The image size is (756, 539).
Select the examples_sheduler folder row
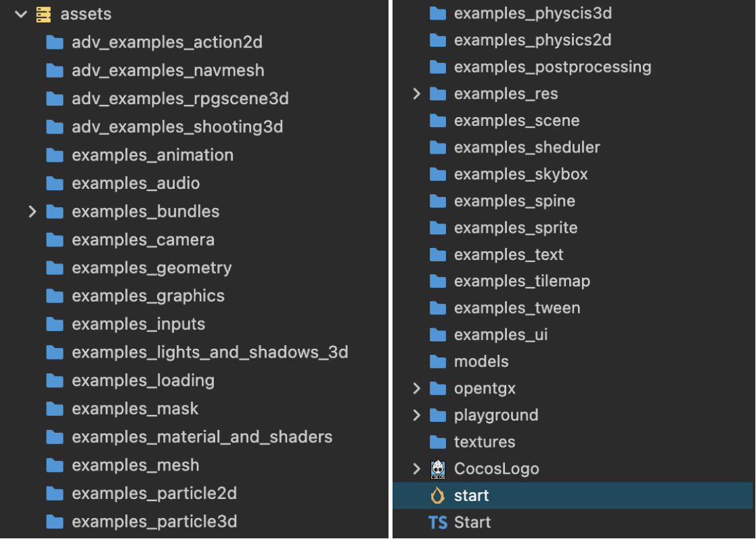(574, 147)
